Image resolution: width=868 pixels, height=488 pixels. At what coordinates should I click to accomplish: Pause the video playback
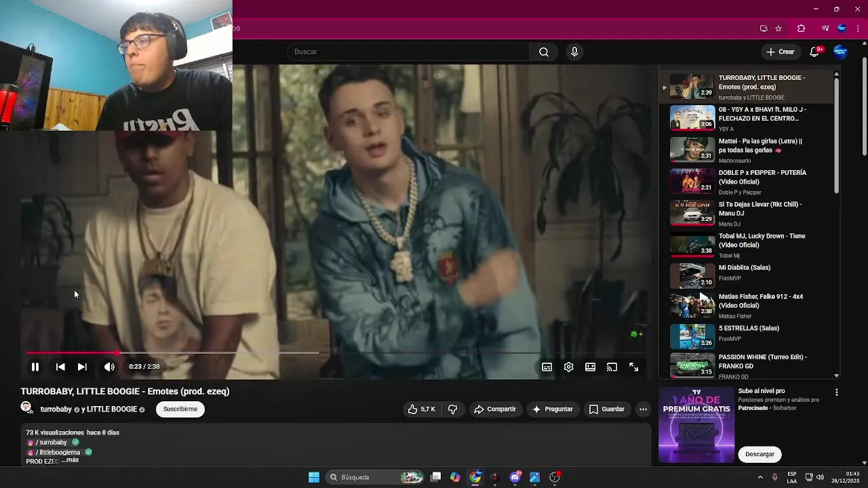[35, 367]
